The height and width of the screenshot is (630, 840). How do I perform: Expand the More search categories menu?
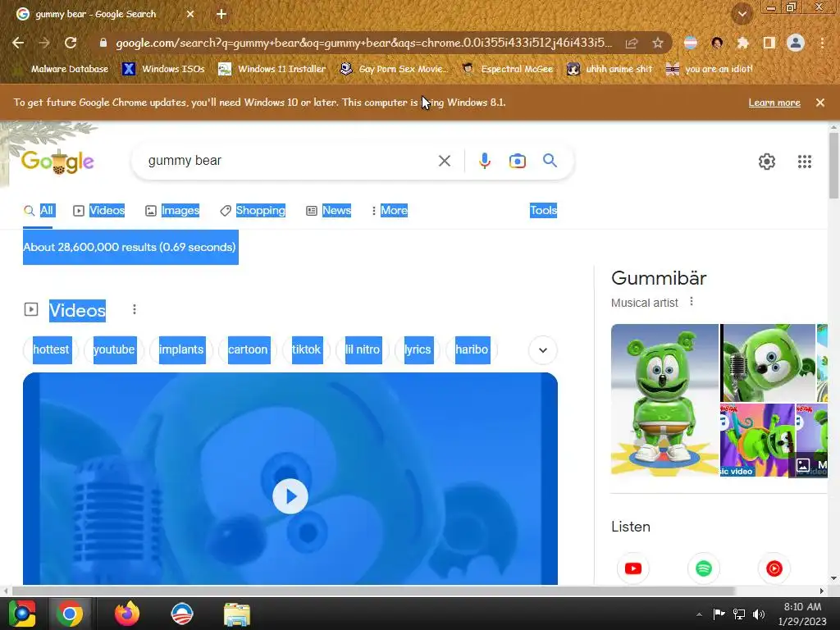pyautogui.click(x=390, y=211)
